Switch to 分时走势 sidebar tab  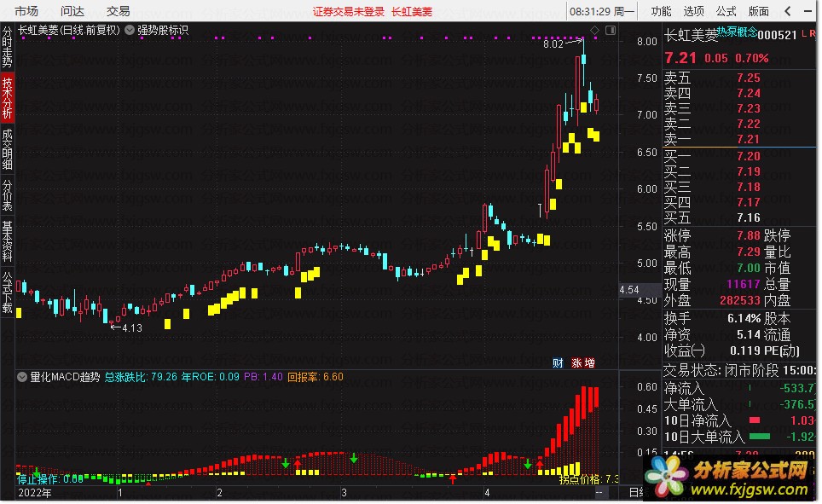(8, 47)
